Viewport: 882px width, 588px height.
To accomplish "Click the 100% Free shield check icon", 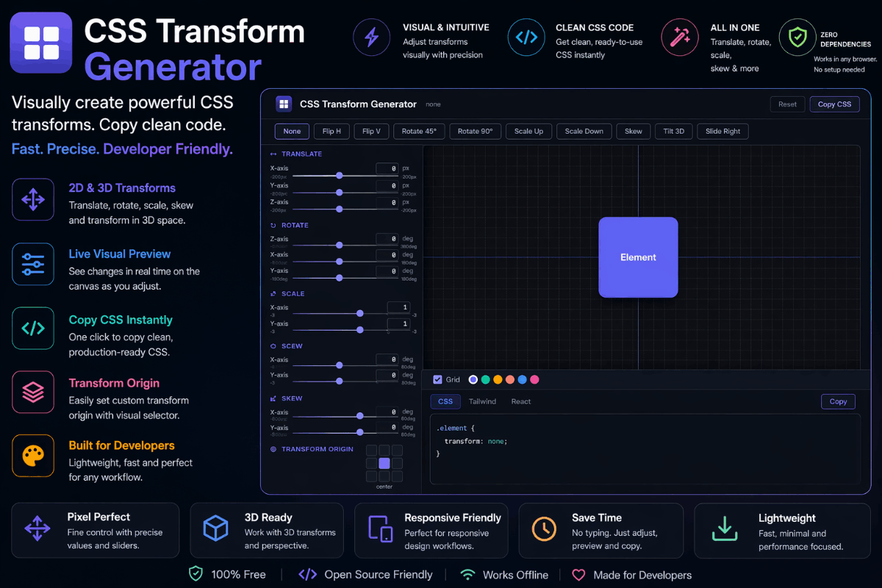I will click(196, 574).
